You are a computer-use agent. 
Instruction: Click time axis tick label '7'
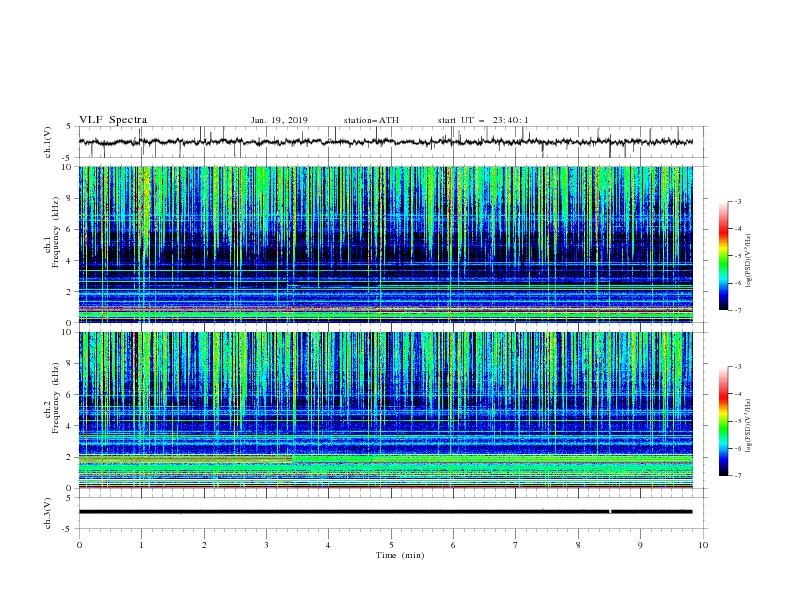click(516, 545)
